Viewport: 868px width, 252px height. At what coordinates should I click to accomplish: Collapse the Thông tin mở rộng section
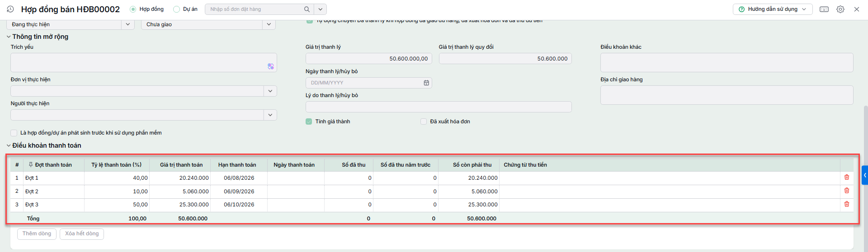click(x=9, y=37)
